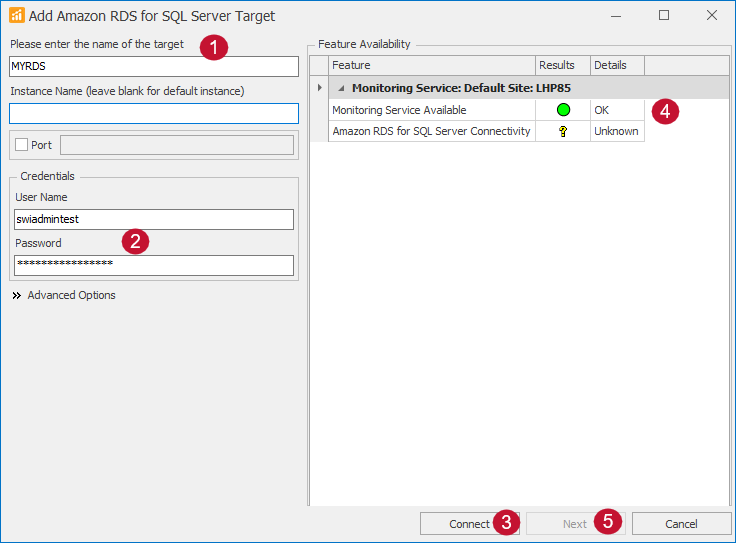Click the SentryOne app icon in title bar
This screenshot has height=543, width=736.
point(17,15)
